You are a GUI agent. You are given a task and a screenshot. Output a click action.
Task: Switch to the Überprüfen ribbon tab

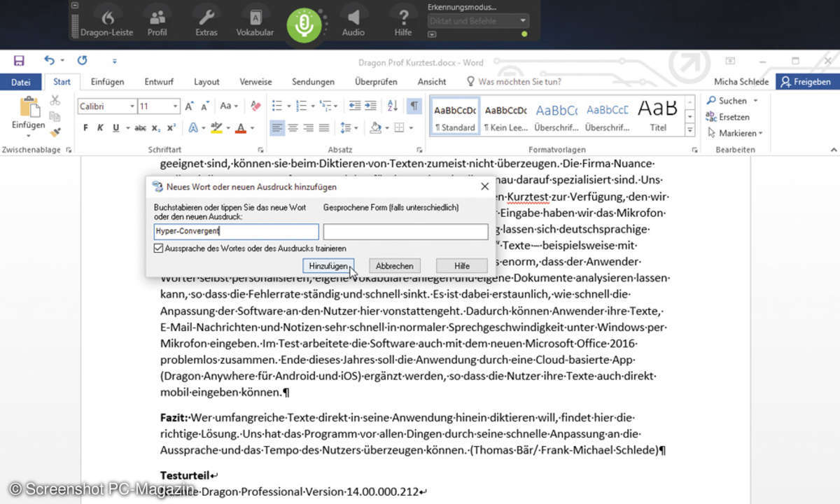pos(376,82)
